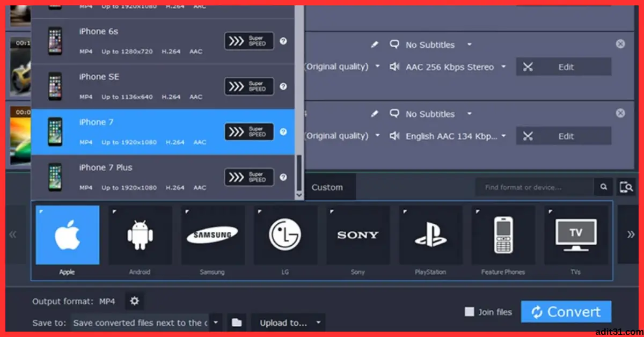Open help for iPhone 6s preset
This screenshot has width=644, height=337.
283,41
